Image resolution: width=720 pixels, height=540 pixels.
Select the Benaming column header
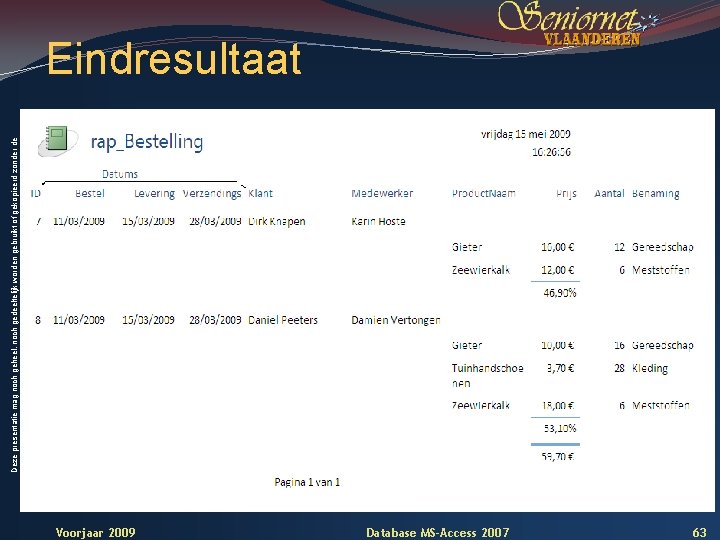[656, 194]
